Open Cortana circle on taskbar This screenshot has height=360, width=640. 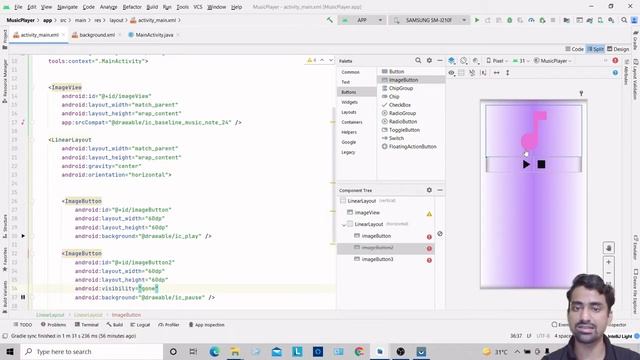tap(173, 351)
